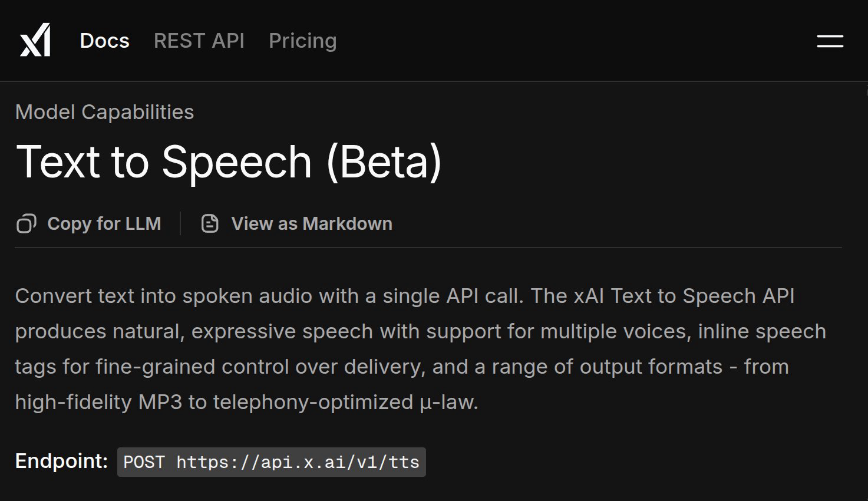This screenshot has height=501, width=868.
Task: Click the copy icon beside Copy for LLM
Action: click(x=26, y=224)
